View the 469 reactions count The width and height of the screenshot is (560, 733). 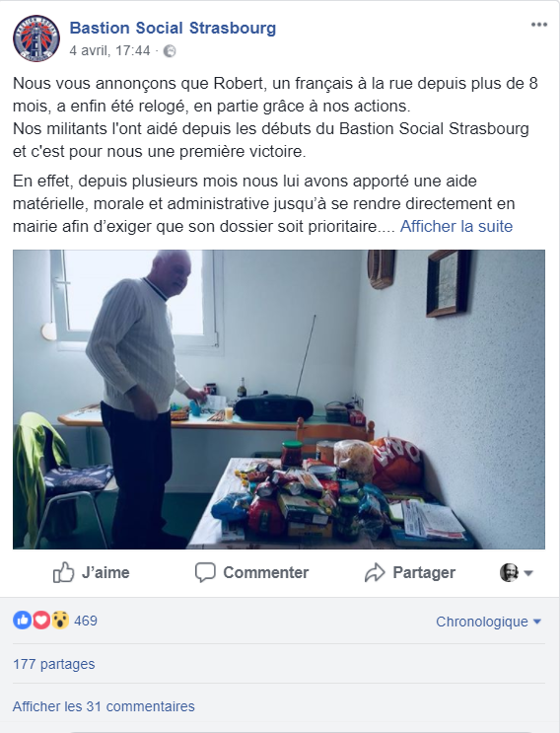(86, 621)
